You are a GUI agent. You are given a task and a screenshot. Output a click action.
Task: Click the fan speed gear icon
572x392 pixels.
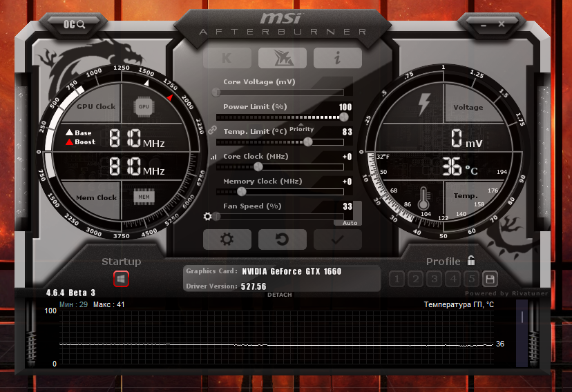(207, 217)
